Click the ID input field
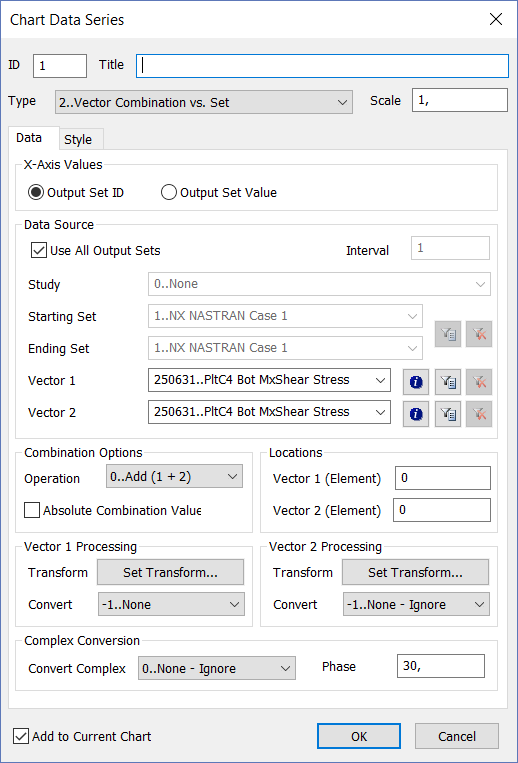The width and height of the screenshot is (518, 763). click(60, 66)
